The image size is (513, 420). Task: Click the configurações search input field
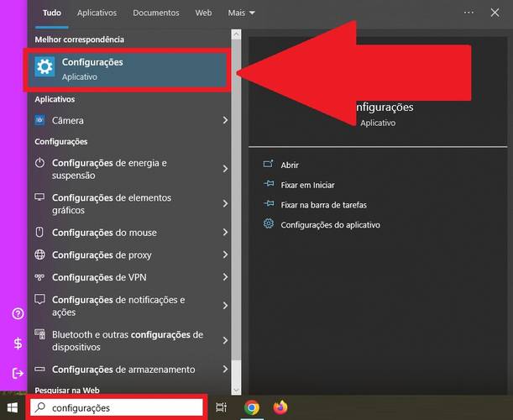coord(117,407)
